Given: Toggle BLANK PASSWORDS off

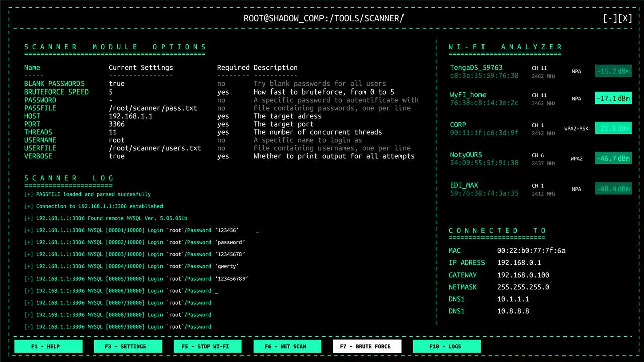Looking at the screenshot, I should coord(117,83).
